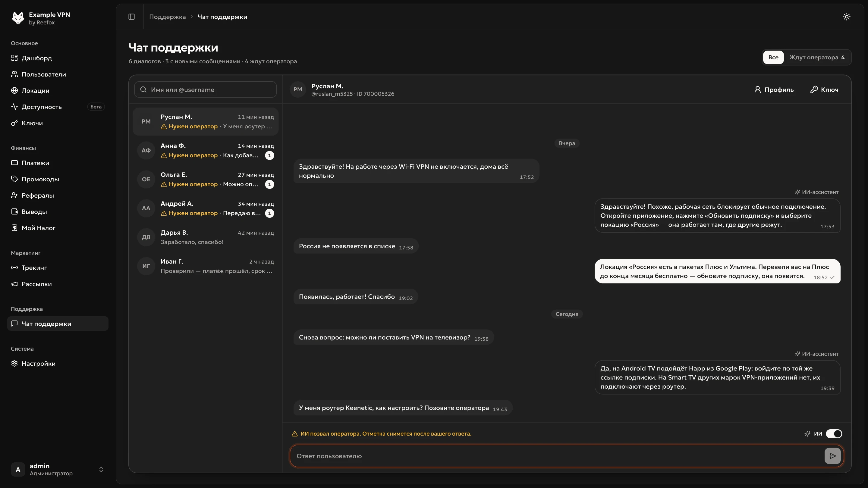The width and height of the screenshot is (868, 488).
Task: Click Поддержка breadcrumb link
Action: (x=168, y=17)
